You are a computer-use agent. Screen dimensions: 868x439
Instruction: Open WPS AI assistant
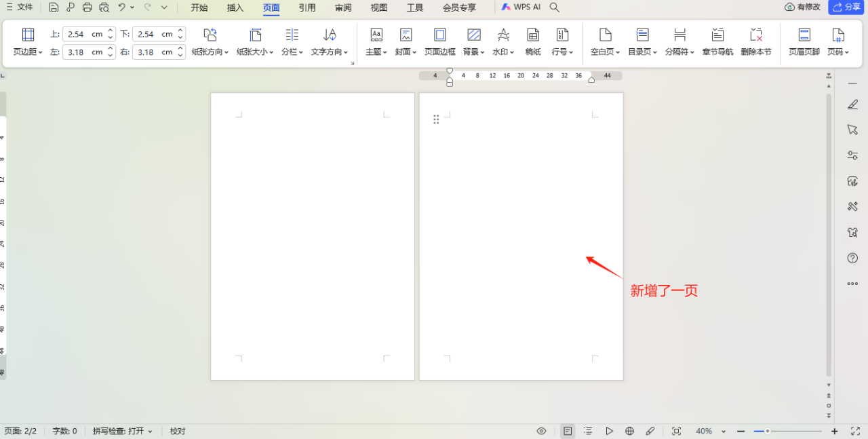(521, 7)
